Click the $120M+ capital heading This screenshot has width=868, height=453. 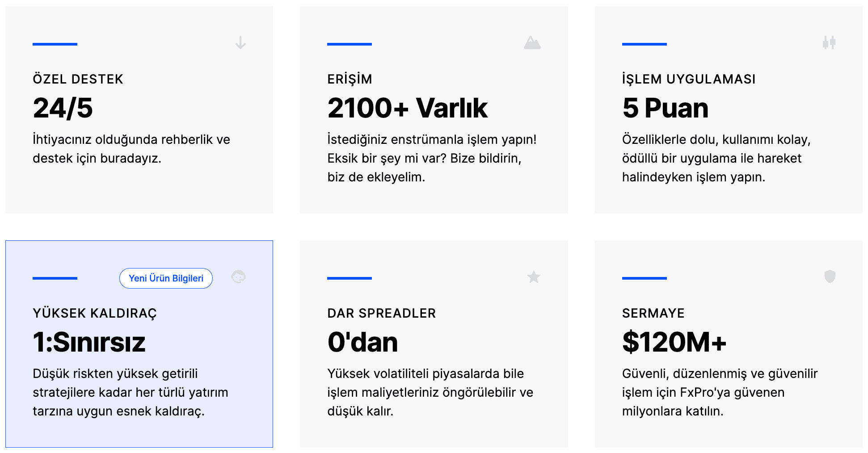(674, 342)
